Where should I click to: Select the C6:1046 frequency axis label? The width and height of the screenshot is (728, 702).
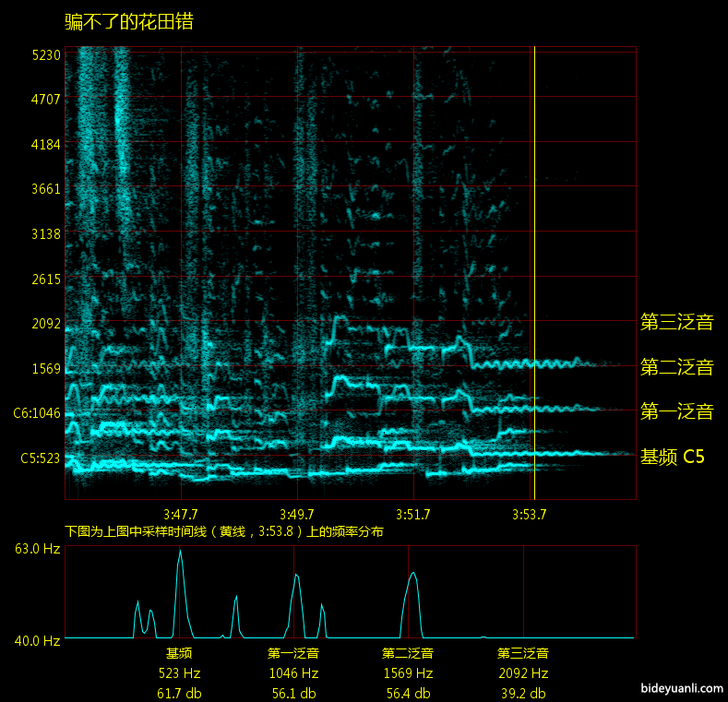[x=37, y=413]
